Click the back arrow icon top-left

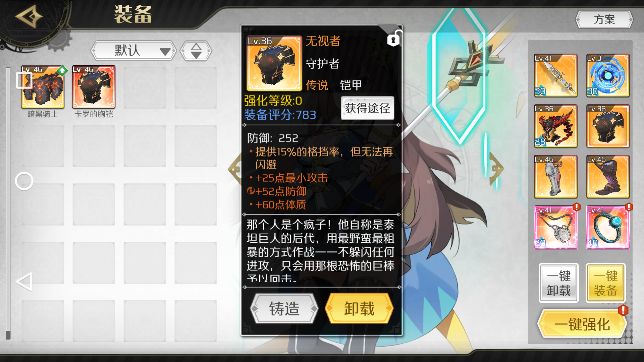click(x=29, y=17)
